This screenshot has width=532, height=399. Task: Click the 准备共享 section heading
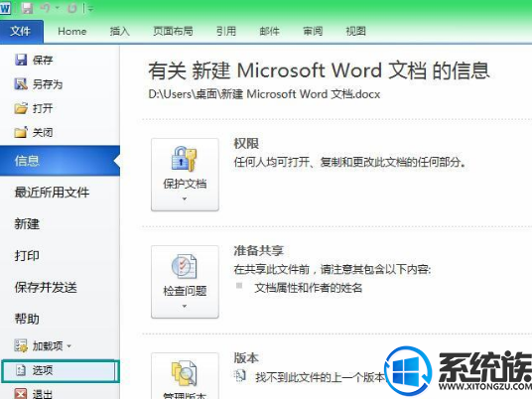tap(258, 251)
